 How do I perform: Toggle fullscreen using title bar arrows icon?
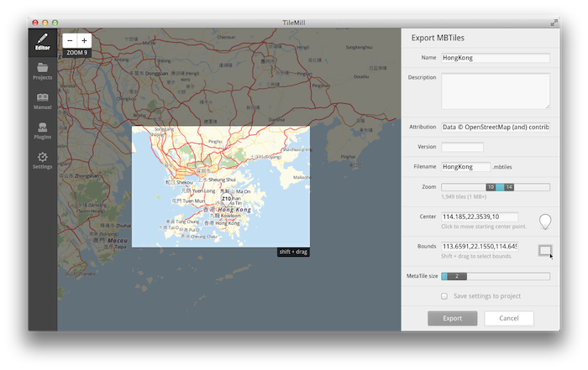click(554, 22)
